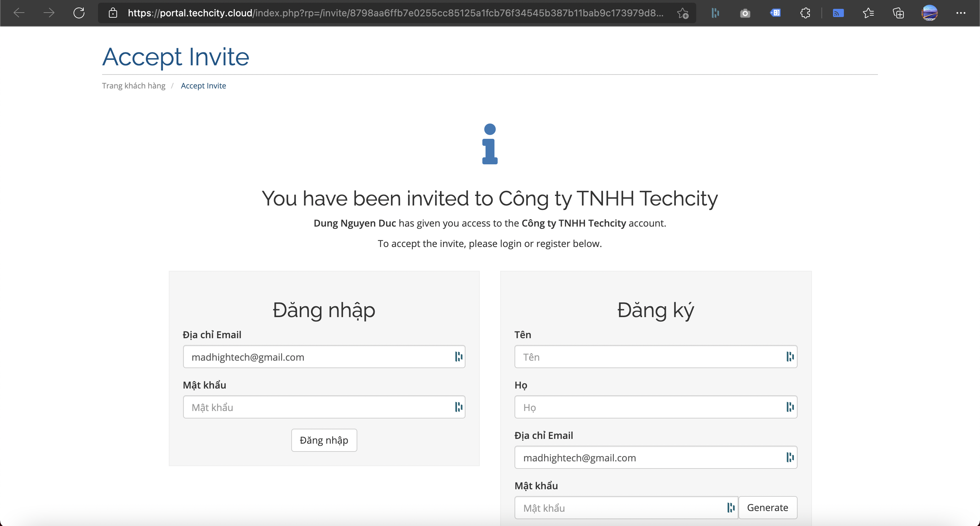This screenshot has height=526, width=980.
Task: Open the Trang khách hàng breadcrumb link
Action: (x=133, y=86)
